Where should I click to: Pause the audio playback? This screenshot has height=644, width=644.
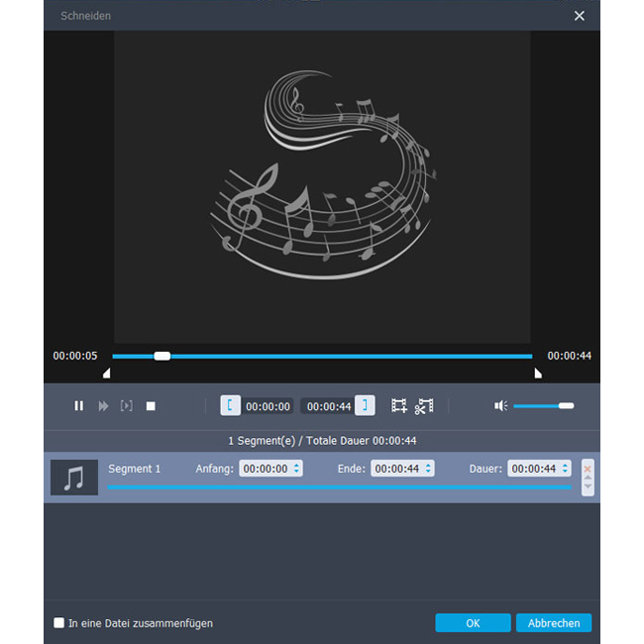click(79, 405)
